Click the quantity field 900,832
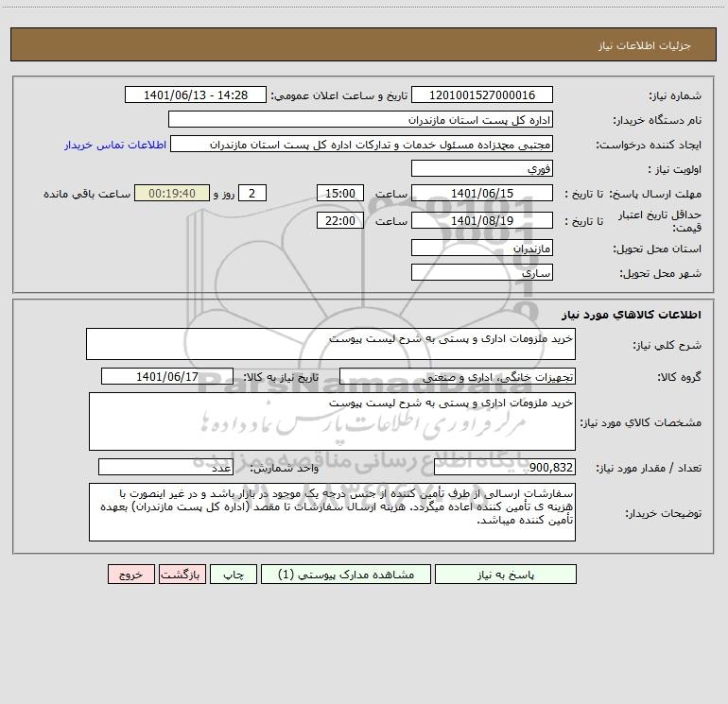The image size is (728, 704). [x=505, y=467]
